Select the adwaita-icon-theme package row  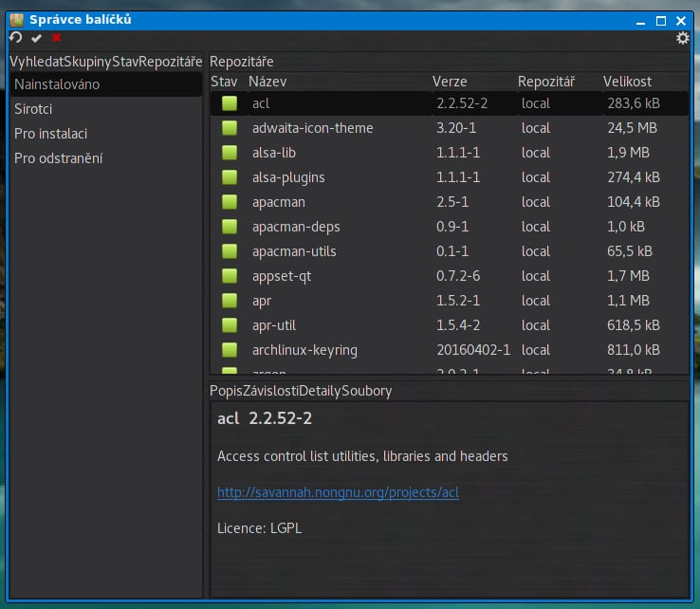pyautogui.click(x=449, y=128)
